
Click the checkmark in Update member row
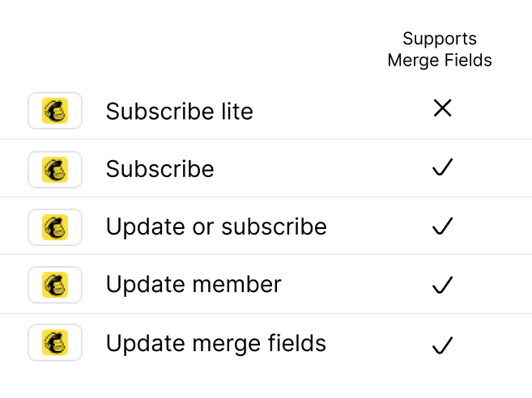442,285
